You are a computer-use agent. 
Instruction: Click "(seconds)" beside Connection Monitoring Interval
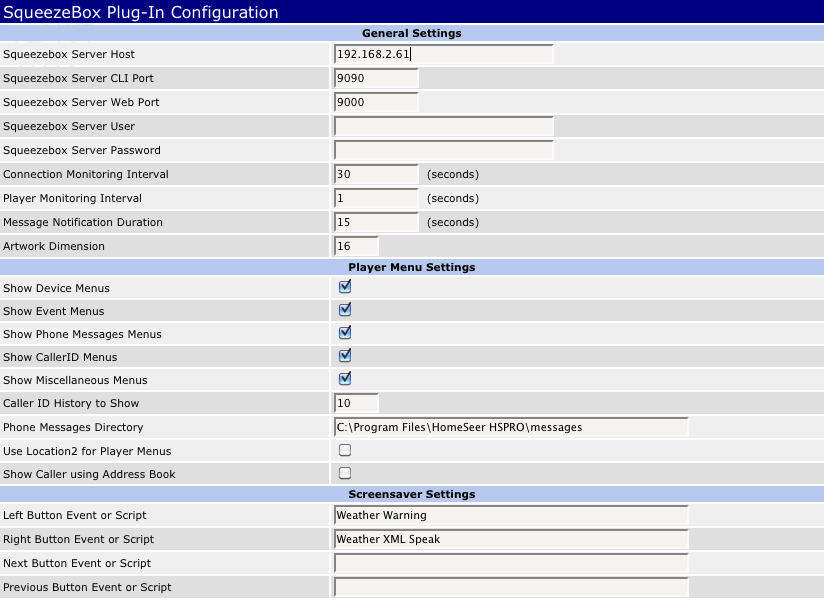coord(453,174)
